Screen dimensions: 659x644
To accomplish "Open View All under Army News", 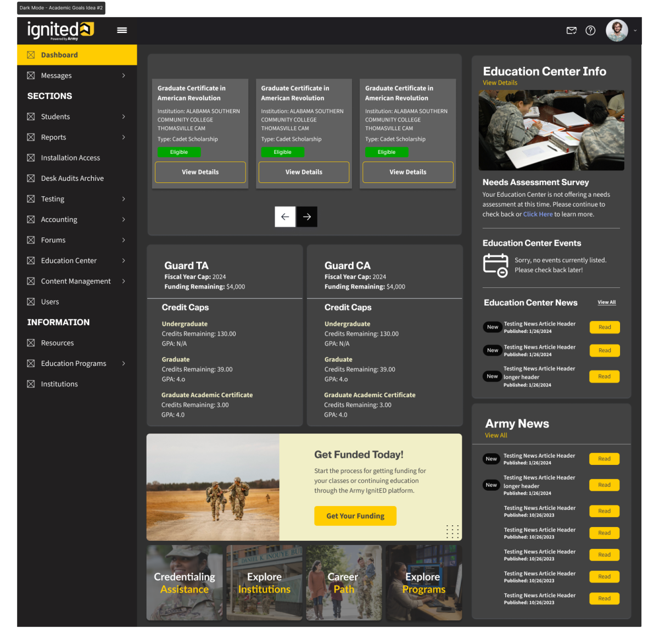I will point(496,435).
